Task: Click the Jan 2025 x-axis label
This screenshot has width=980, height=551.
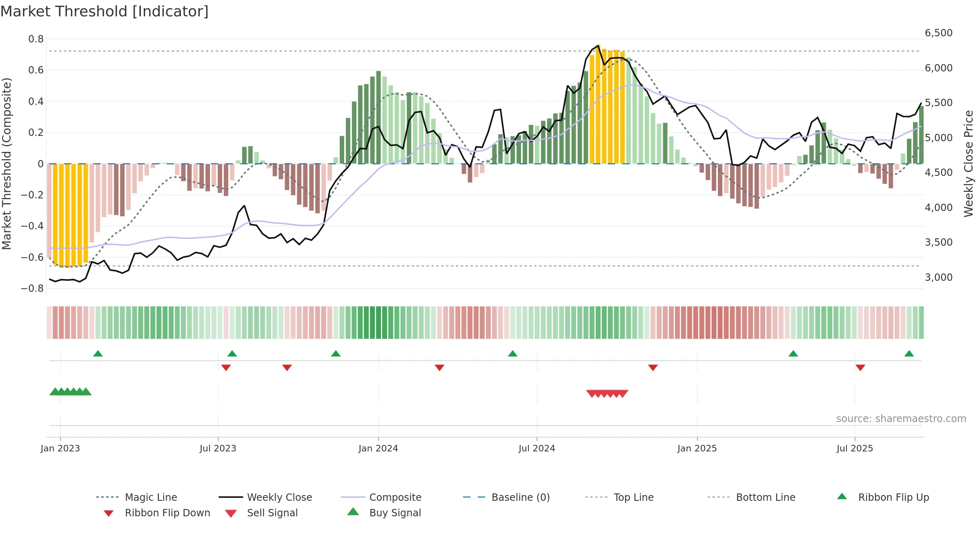Action: click(x=697, y=448)
